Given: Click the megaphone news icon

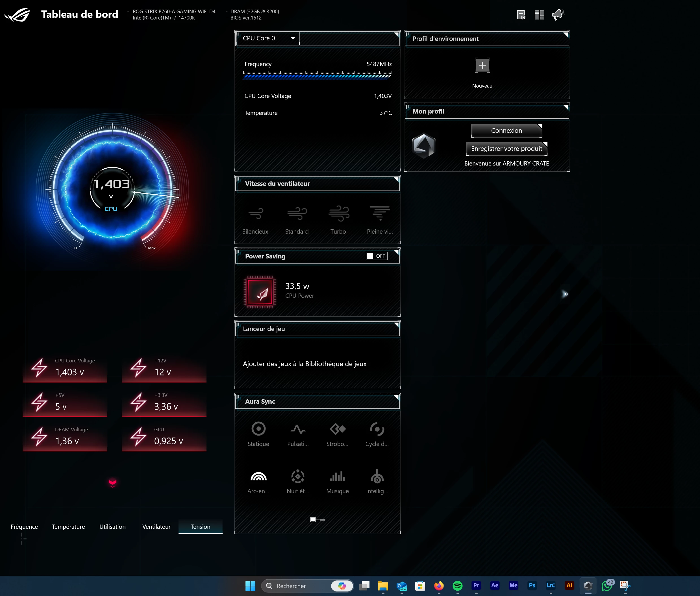Looking at the screenshot, I should [557, 15].
